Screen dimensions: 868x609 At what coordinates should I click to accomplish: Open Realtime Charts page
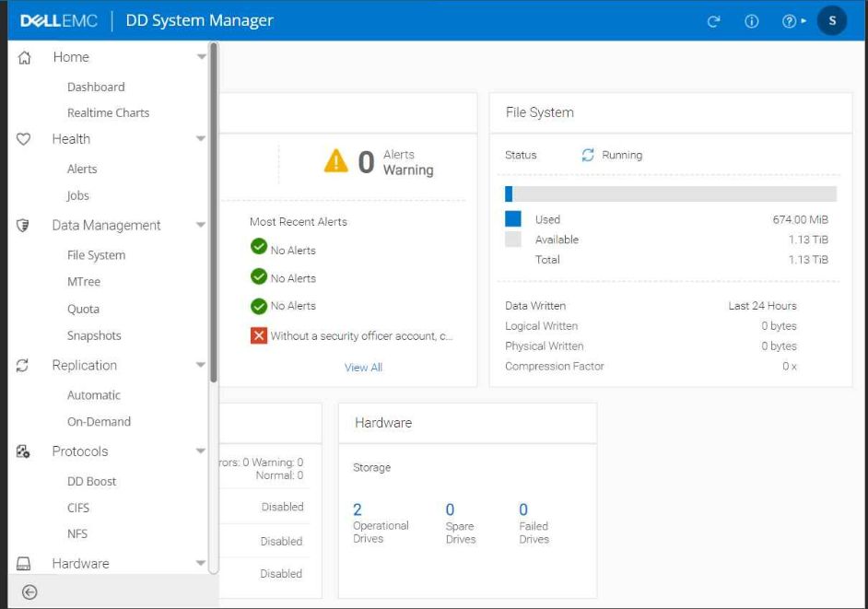[109, 113]
